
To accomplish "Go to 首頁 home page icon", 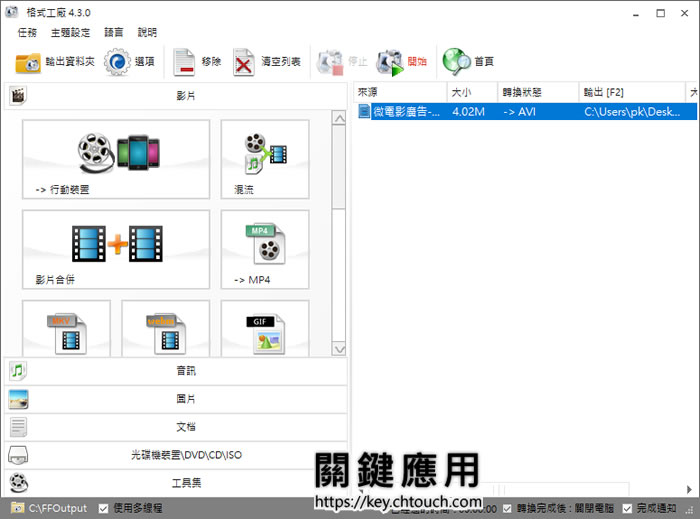I will tap(468, 62).
